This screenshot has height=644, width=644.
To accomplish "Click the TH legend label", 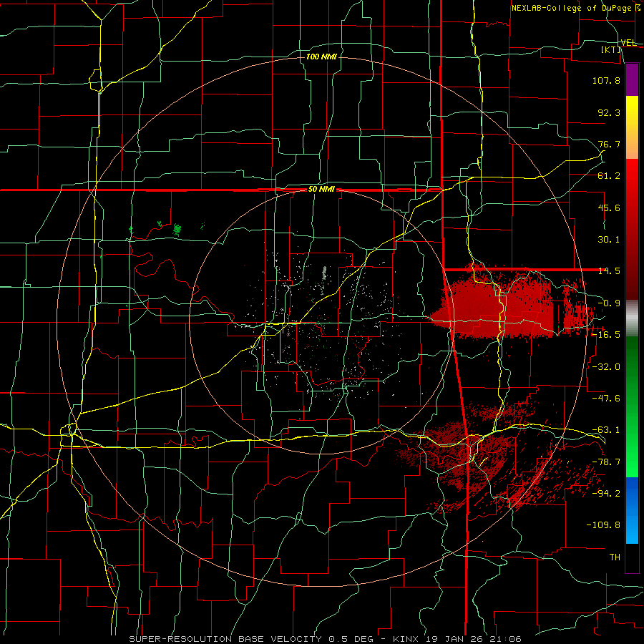I will tap(615, 557).
